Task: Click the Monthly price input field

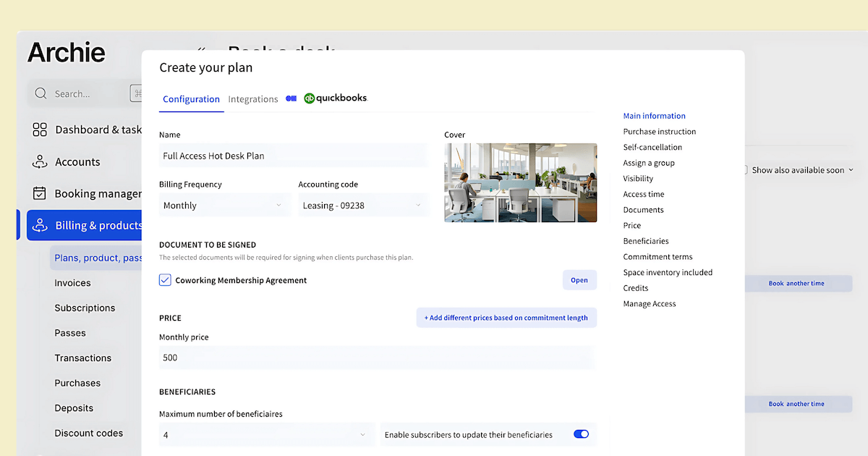Action: tap(376, 358)
